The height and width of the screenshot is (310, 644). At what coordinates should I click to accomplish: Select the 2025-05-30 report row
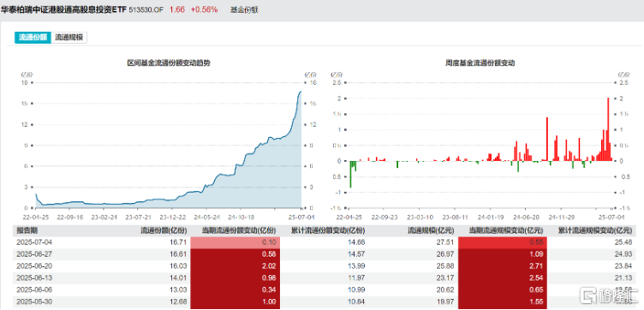[x=325, y=302]
